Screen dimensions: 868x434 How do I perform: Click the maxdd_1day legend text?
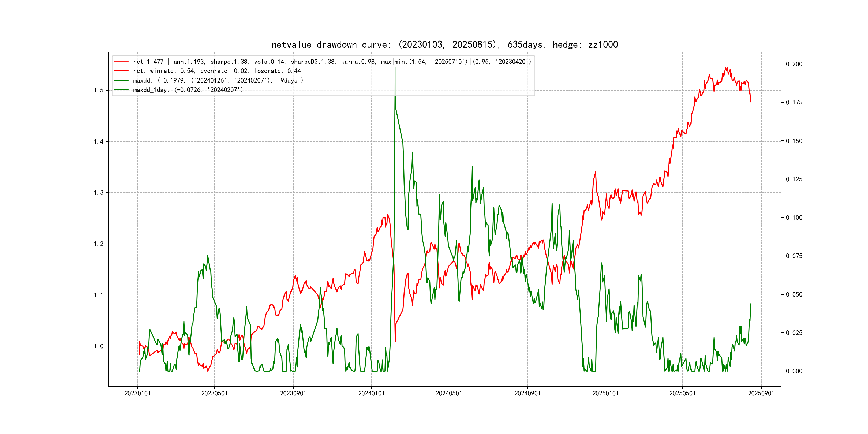coord(188,90)
